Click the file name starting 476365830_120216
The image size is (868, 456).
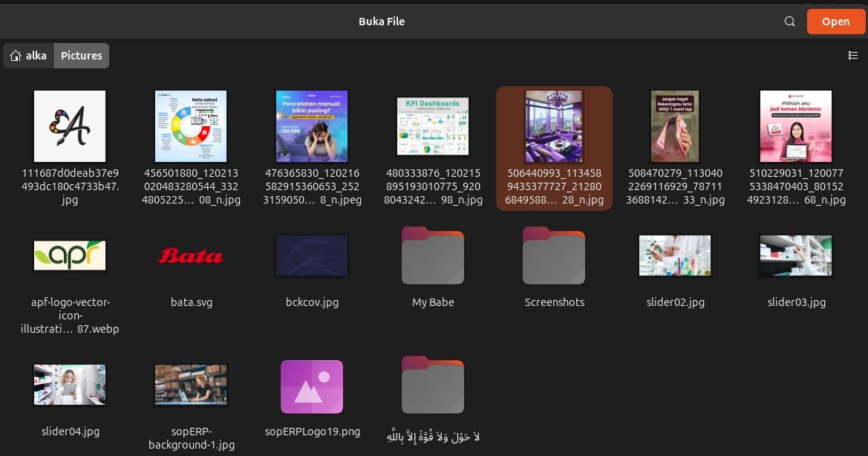[312, 186]
